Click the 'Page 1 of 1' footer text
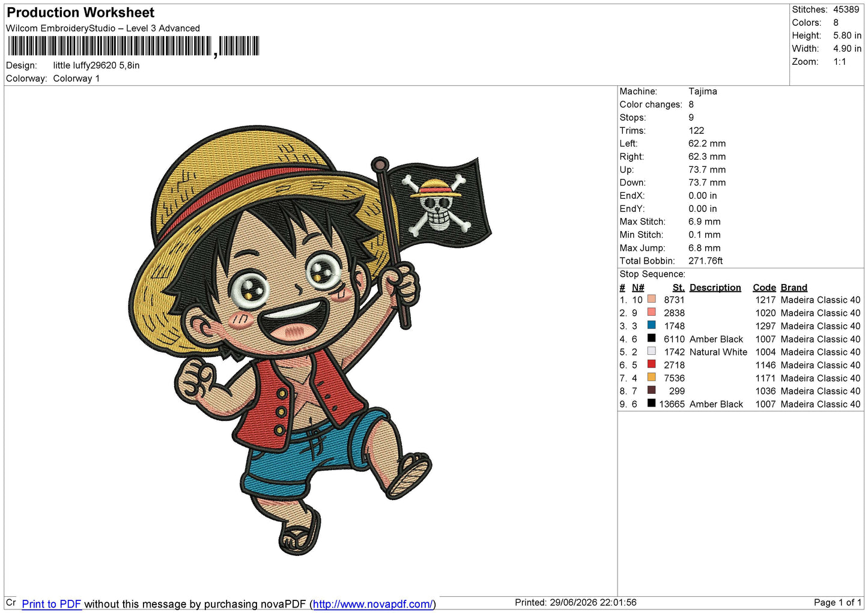The image size is (868, 613). (x=838, y=602)
